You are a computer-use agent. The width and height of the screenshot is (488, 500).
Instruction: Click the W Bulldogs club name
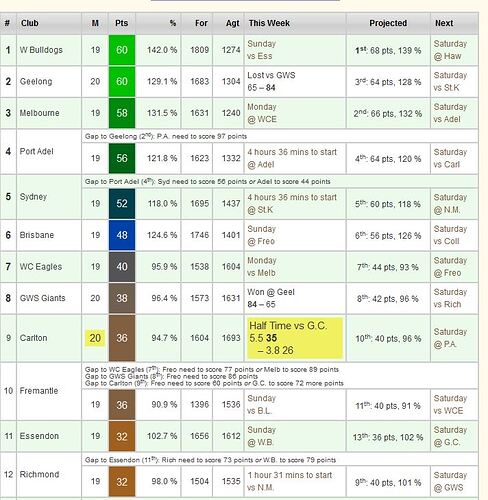coord(41,50)
